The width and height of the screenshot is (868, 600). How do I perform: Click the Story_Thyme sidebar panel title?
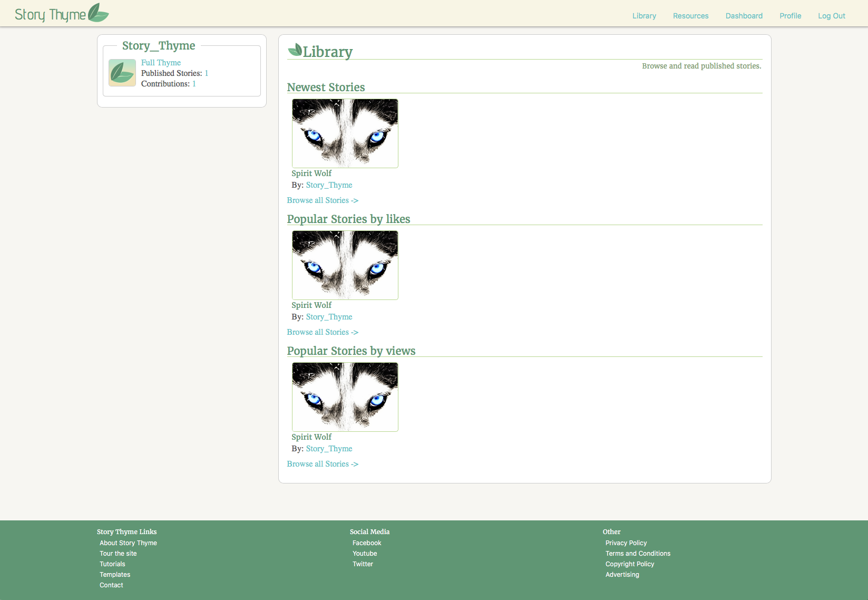pyautogui.click(x=159, y=46)
